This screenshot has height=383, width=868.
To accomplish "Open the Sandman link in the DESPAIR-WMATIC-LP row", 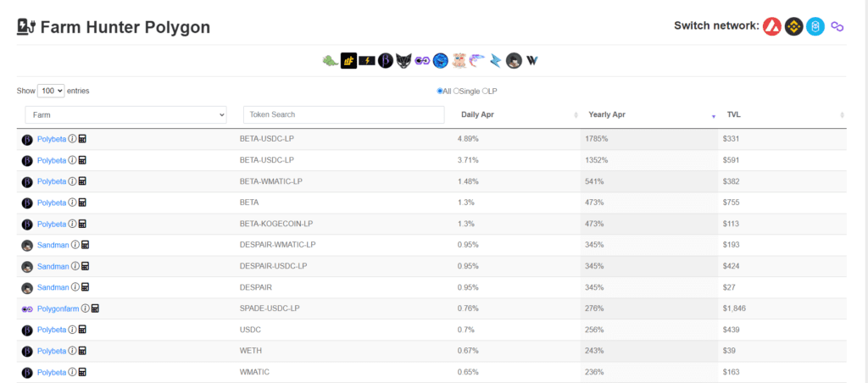I will click(53, 245).
